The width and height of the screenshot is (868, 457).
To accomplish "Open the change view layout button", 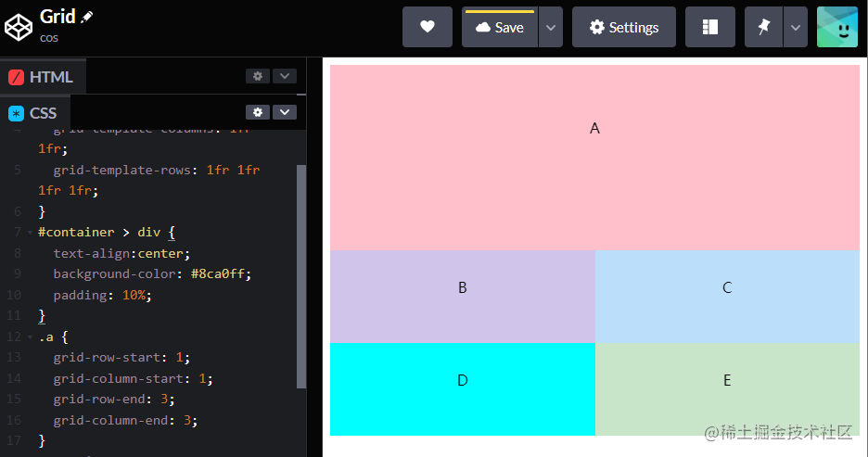I will [x=709, y=27].
